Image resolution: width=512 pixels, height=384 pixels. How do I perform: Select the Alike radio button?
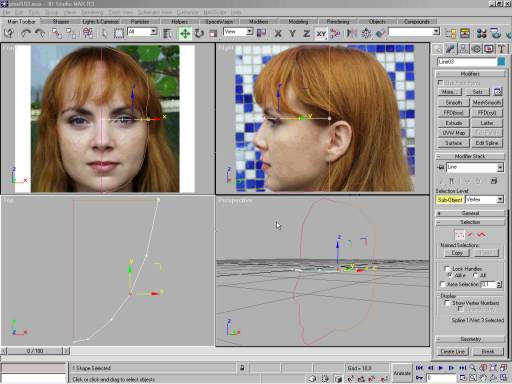[450, 275]
